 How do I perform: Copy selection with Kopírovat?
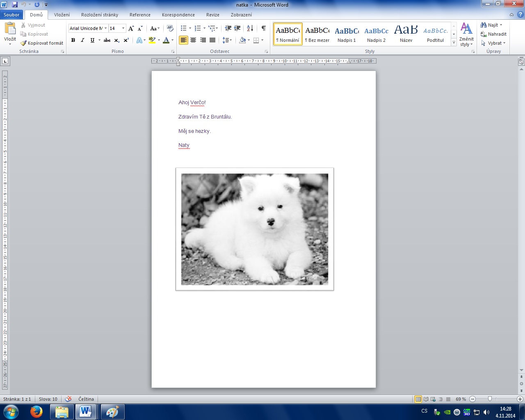(x=34, y=34)
